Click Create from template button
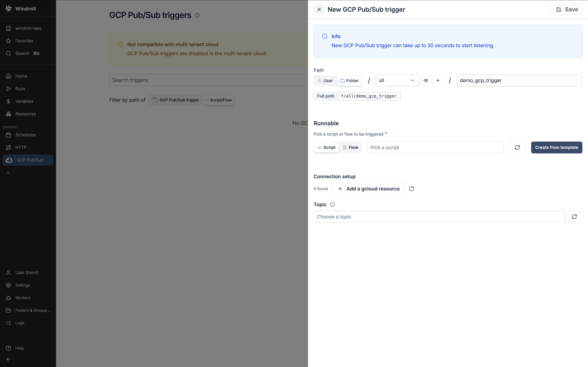 pyautogui.click(x=556, y=147)
